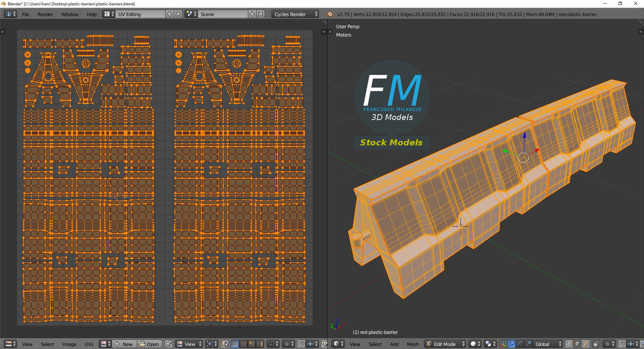Screen dimensions: 644x349
Task: Toggle UV and mesh selection sync
Action: point(224,344)
